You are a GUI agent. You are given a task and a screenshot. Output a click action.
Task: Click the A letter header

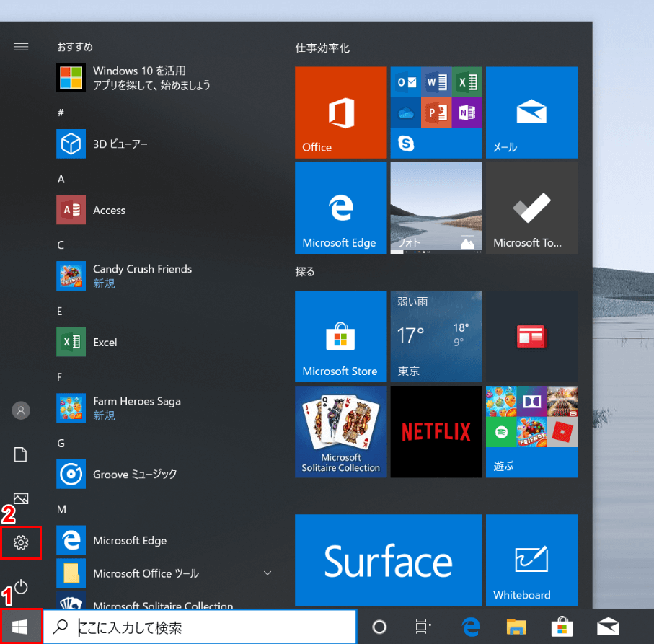(x=61, y=179)
